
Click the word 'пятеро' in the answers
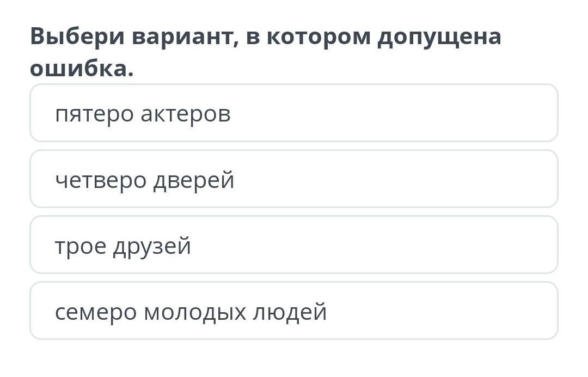coord(94,114)
